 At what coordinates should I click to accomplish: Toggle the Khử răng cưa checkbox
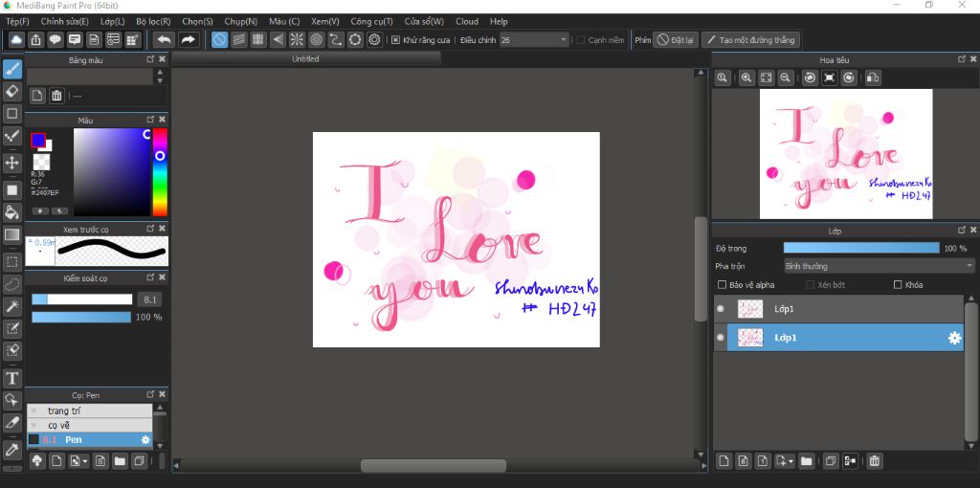tap(396, 40)
